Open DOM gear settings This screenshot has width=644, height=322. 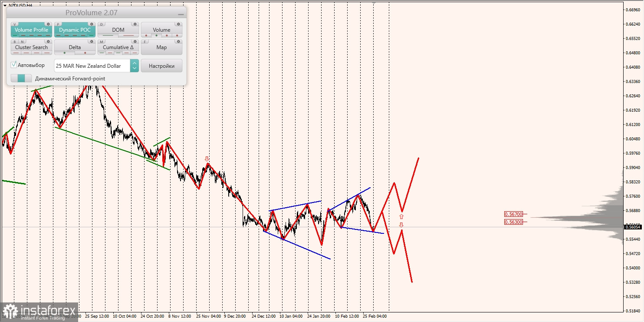click(x=135, y=24)
